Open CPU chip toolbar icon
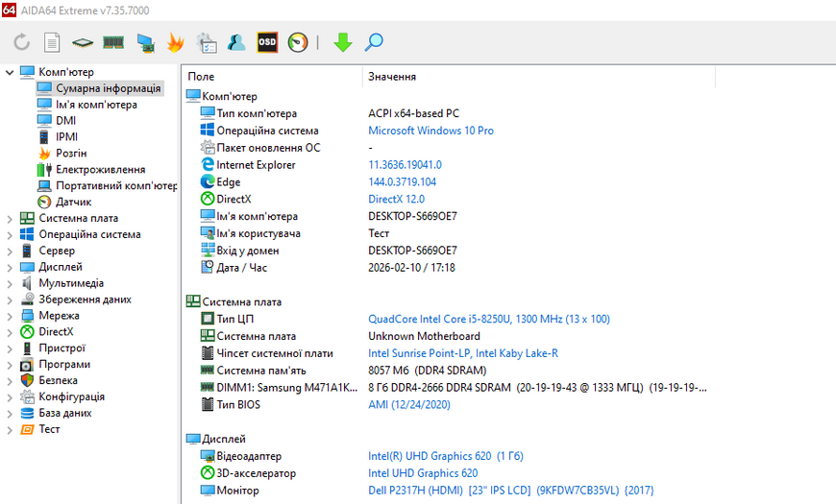836x504 pixels. click(82, 42)
